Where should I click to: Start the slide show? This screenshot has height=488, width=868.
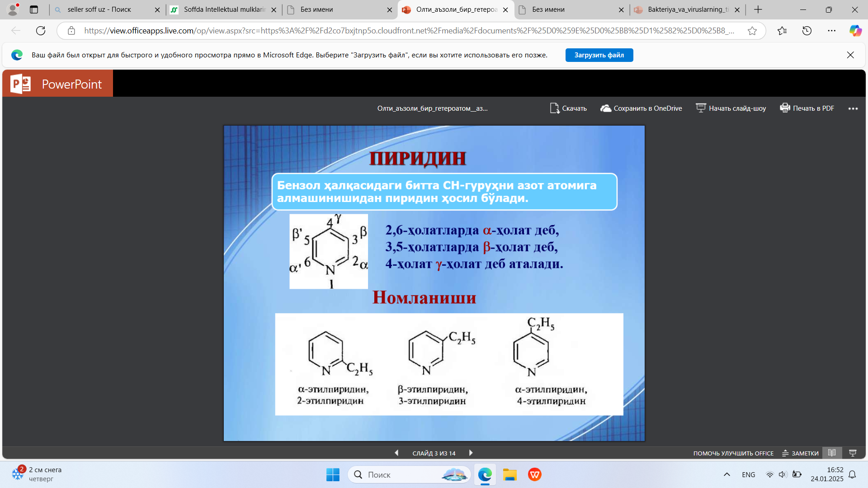[731, 108]
